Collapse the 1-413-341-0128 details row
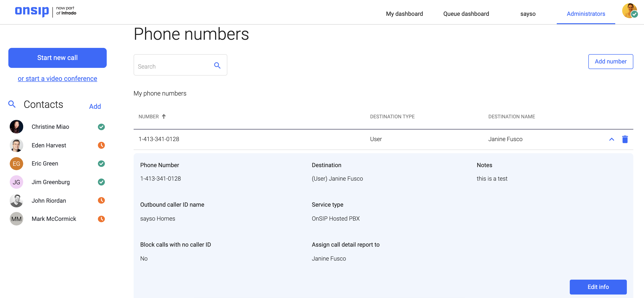Viewport: 644px width, 298px height. 612,139
